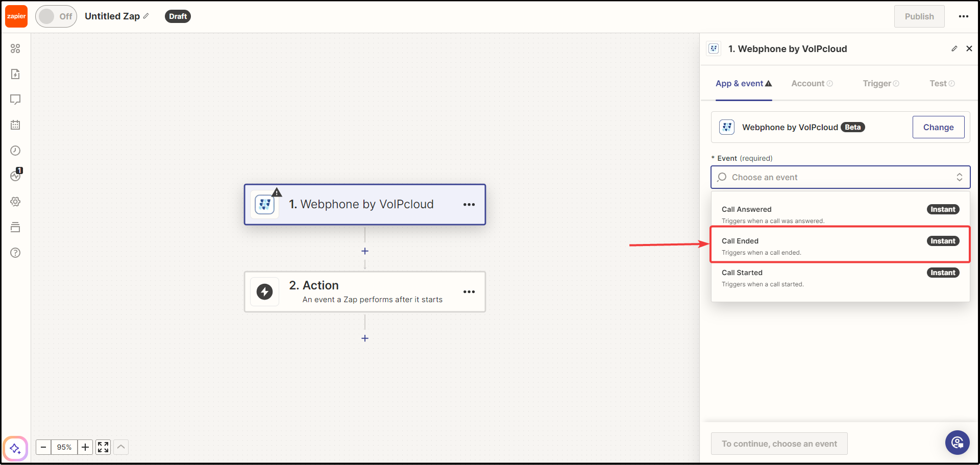
Task: Toggle the Zap On/Off switch
Action: click(x=56, y=16)
